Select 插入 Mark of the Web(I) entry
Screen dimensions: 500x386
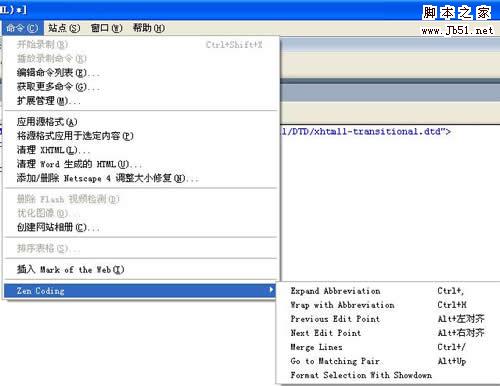pyautogui.click(x=141, y=269)
